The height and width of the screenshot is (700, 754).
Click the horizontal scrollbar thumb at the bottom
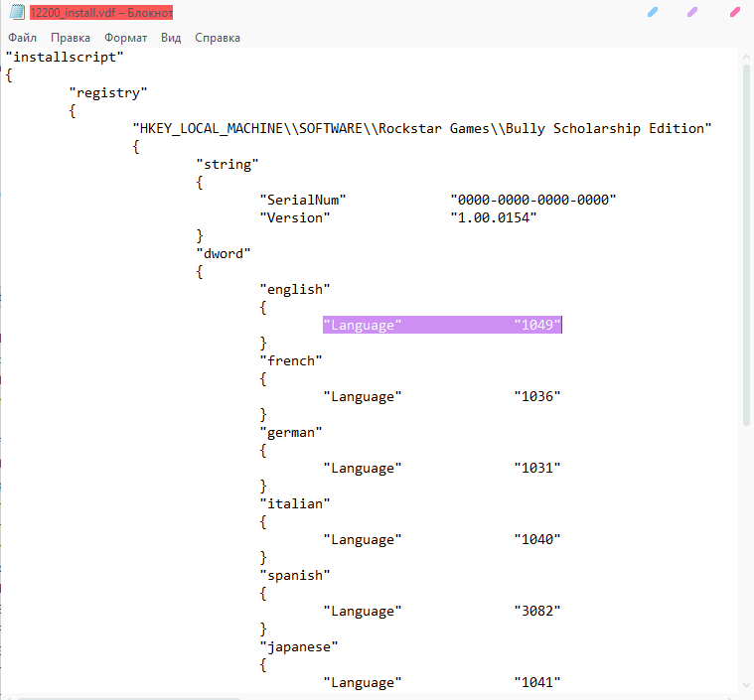point(129,698)
